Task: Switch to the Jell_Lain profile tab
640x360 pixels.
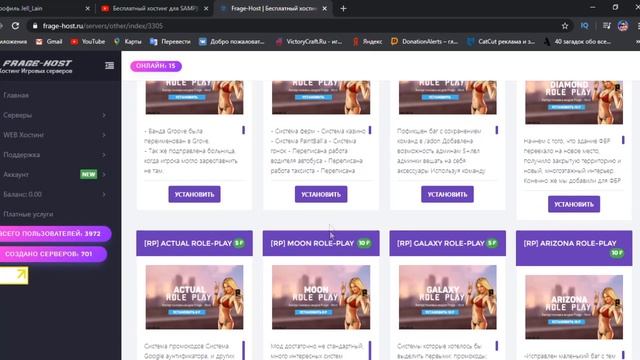Action: tap(45, 8)
